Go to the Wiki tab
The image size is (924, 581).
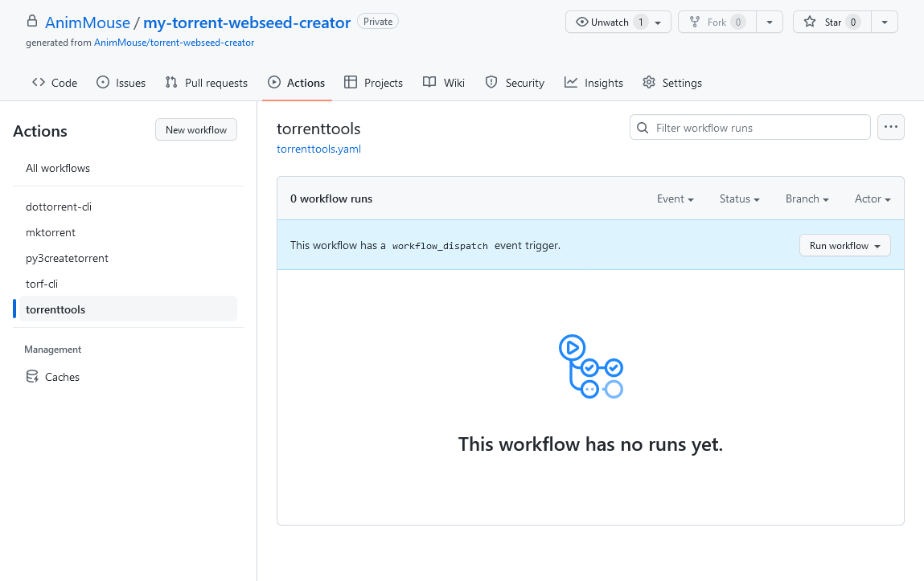click(444, 83)
